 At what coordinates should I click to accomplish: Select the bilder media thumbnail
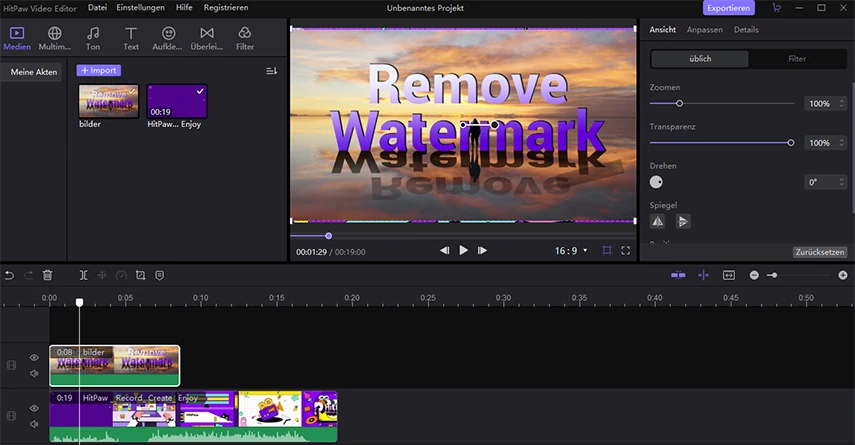[109, 101]
